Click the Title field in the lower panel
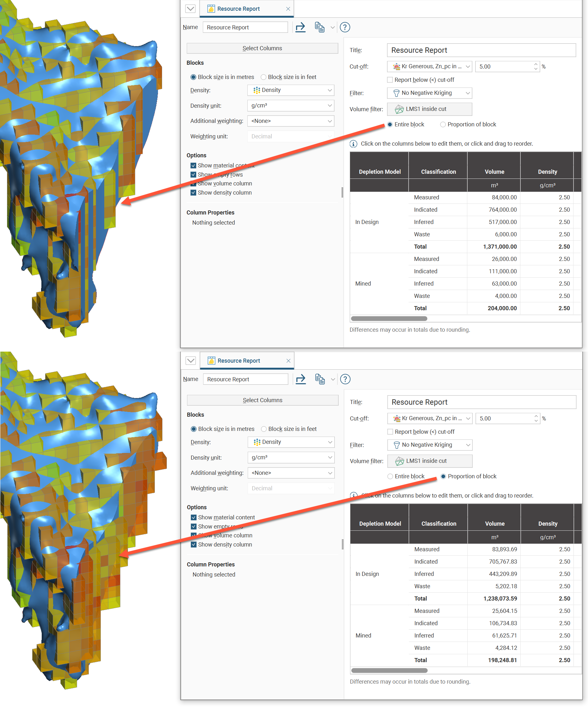This screenshot has width=588, height=707. pos(482,402)
